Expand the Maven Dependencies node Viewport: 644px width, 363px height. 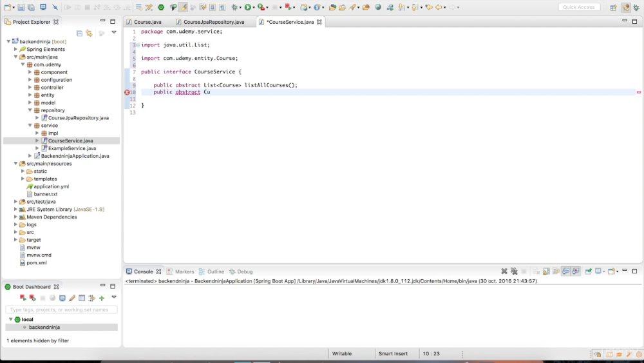(15, 217)
